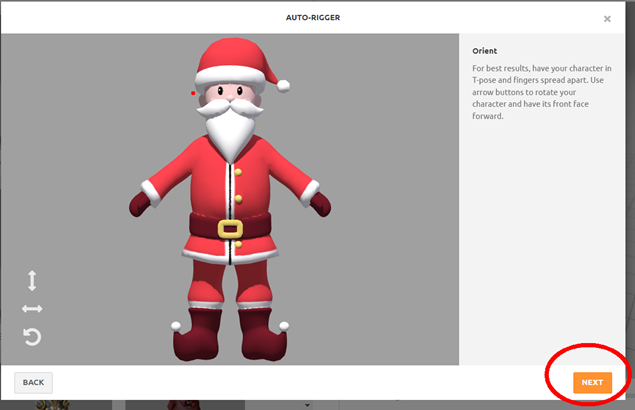
Task: Click the gold belt buckle on Santa
Action: pyautogui.click(x=231, y=228)
